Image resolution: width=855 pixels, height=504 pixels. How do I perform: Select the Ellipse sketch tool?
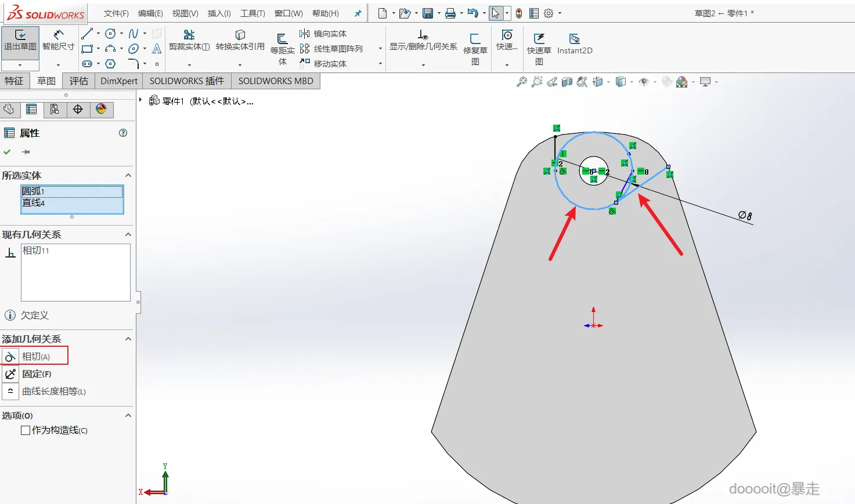pyautogui.click(x=134, y=49)
